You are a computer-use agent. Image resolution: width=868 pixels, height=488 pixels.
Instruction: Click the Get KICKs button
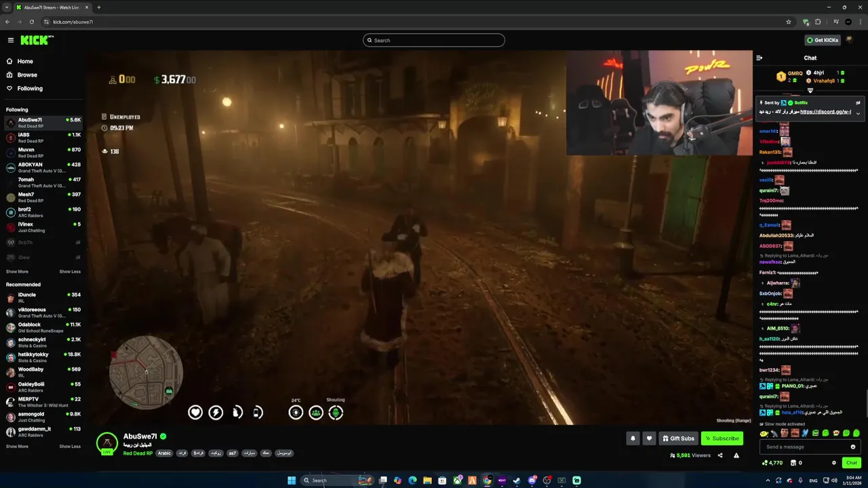[x=823, y=40]
